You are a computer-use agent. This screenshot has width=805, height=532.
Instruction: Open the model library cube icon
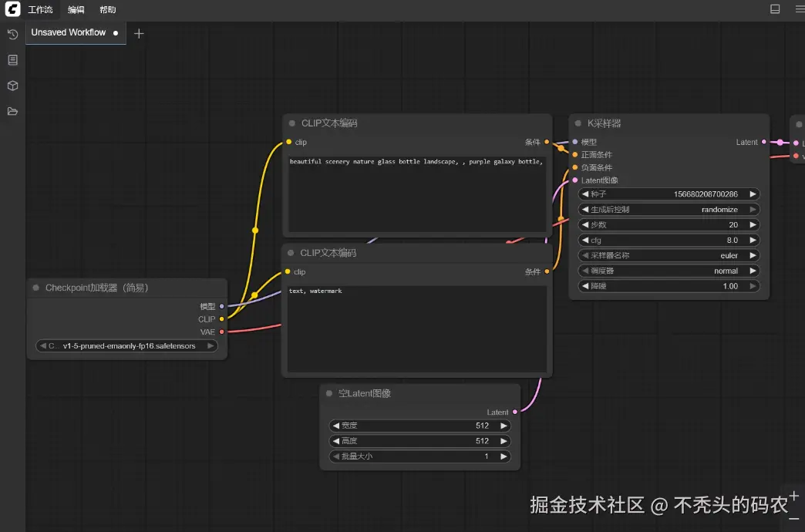[13, 86]
